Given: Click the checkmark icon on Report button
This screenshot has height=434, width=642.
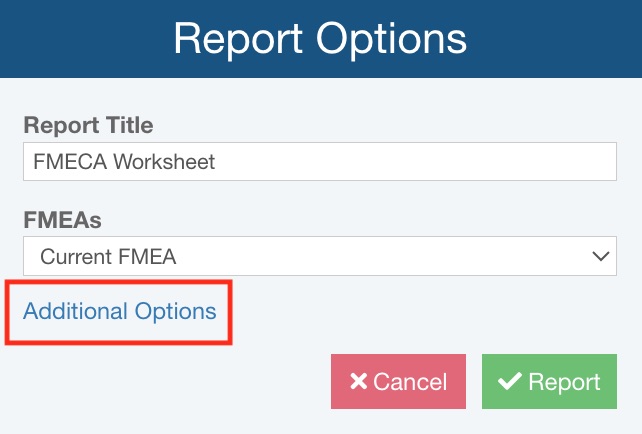Looking at the screenshot, I should pos(509,382).
